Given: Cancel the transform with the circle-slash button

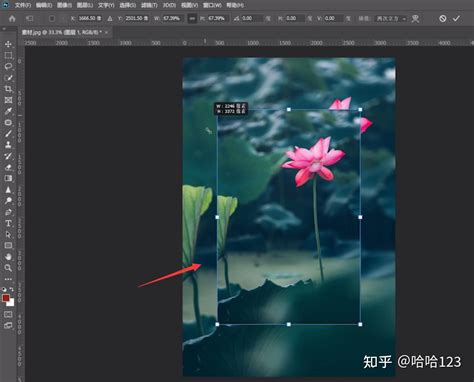Looking at the screenshot, I should [442, 18].
